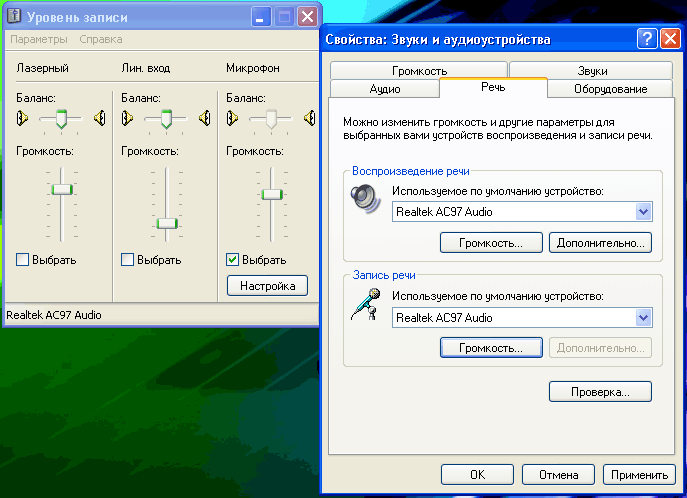Click Настройка button under Микрофон
The width and height of the screenshot is (687, 498).
[267, 286]
